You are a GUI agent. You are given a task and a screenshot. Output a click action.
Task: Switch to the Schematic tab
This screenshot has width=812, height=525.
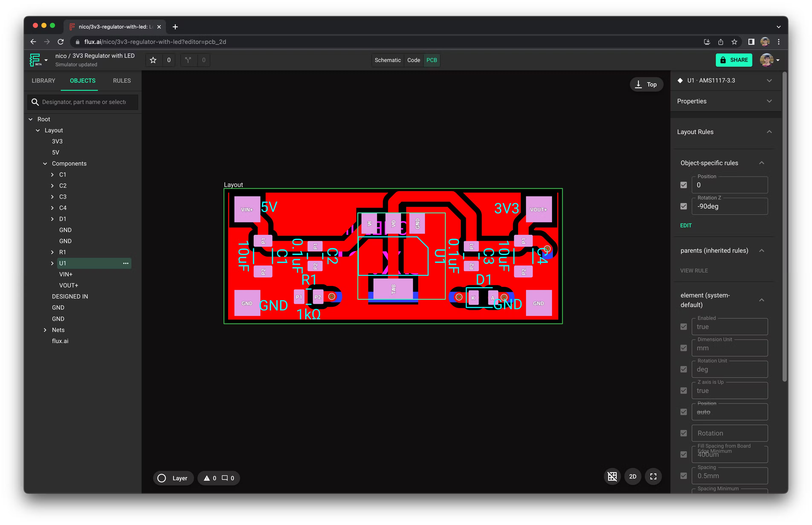click(387, 60)
